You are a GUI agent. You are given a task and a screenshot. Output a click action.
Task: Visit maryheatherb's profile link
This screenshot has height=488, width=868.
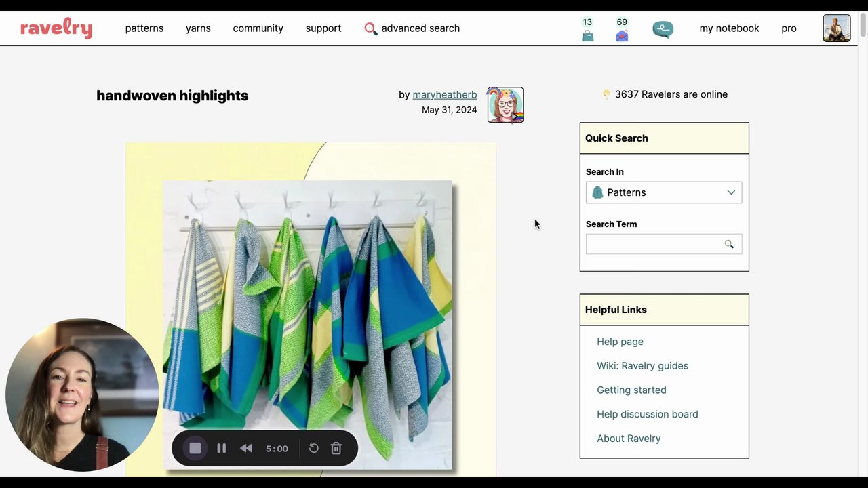[x=445, y=95]
